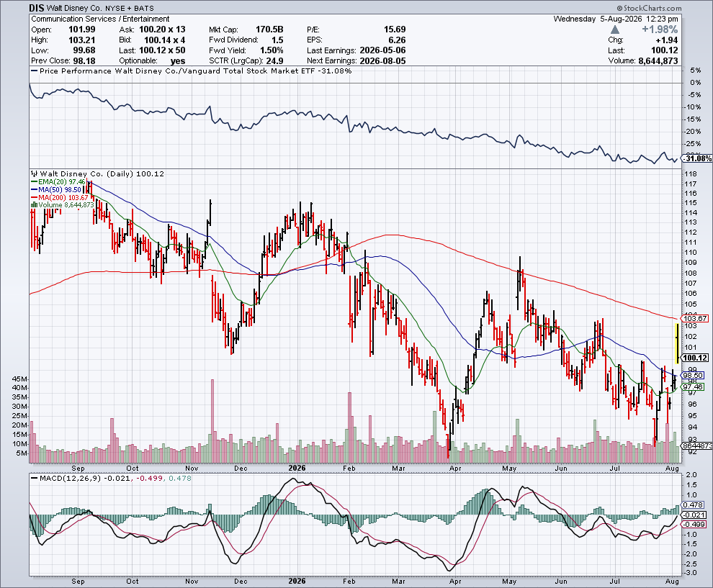Viewport: 713px width, 588px height.
Task: Click the green EMA(20) legend swatch
Action: point(34,182)
